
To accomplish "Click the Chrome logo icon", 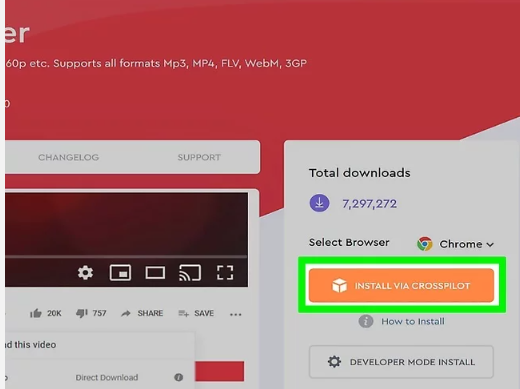I will [425, 244].
